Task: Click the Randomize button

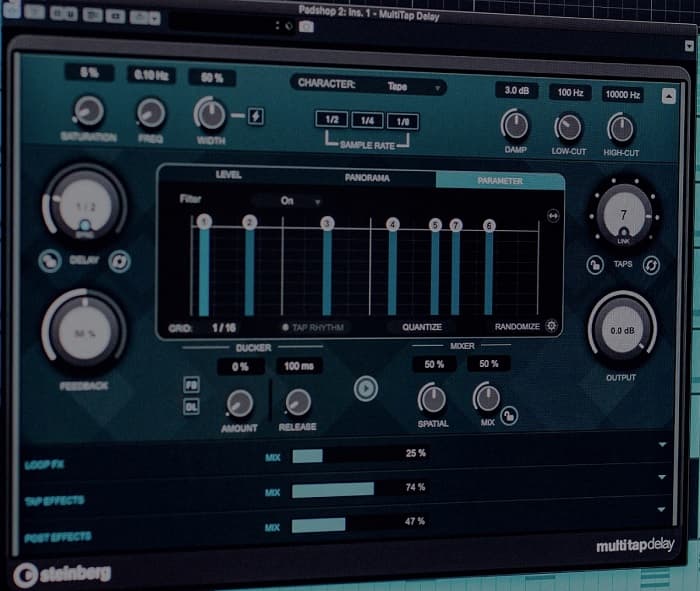Action: click(517, 327)
